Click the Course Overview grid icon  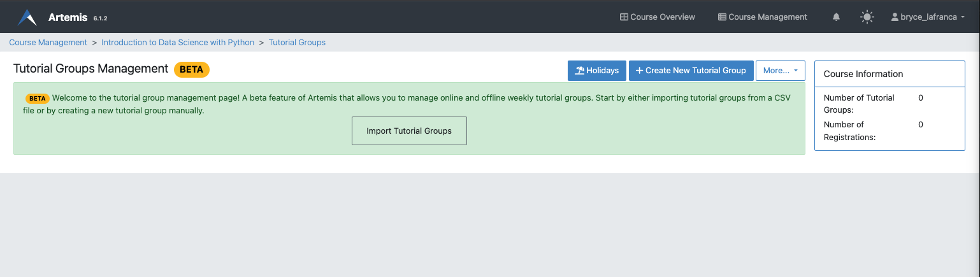click(624, 17)
